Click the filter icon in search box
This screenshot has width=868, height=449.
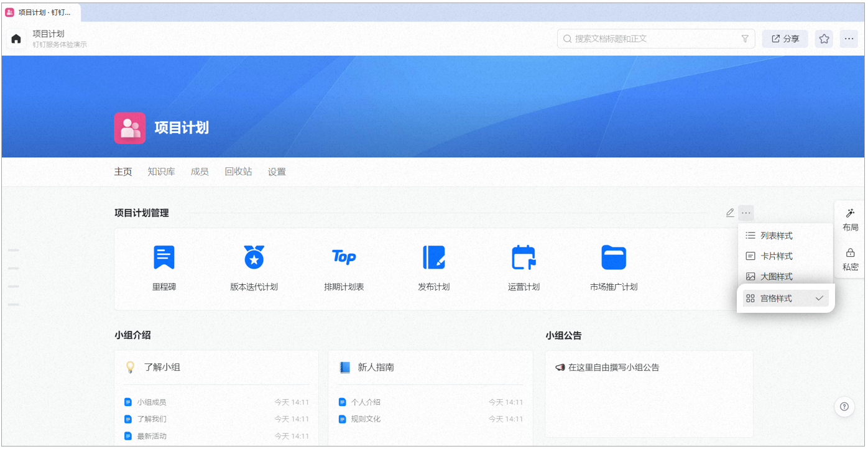point(745,39)
